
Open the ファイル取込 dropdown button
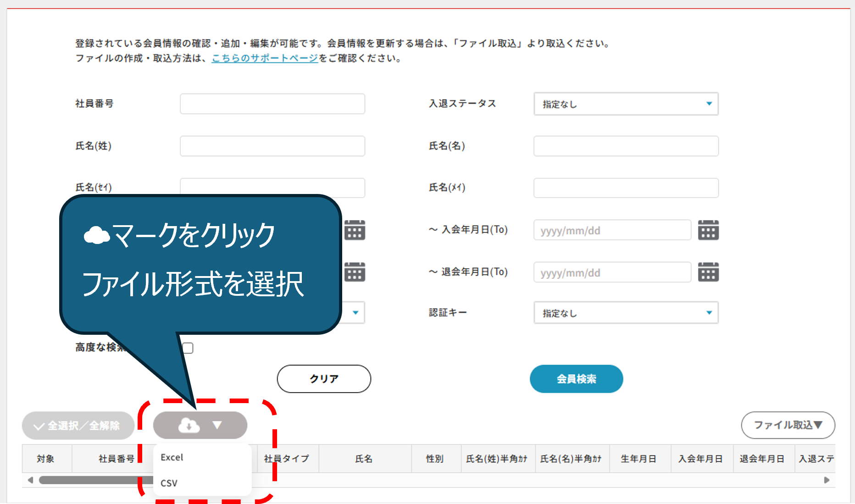[x=788, y=425]
